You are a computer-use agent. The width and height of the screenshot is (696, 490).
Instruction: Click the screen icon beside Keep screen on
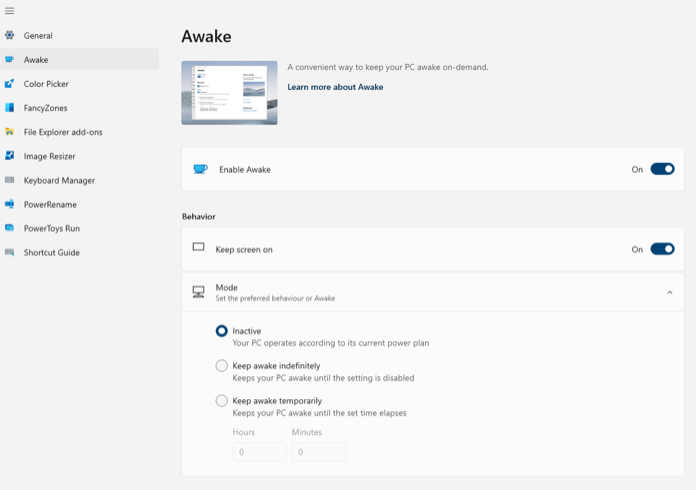pos(198,247)
